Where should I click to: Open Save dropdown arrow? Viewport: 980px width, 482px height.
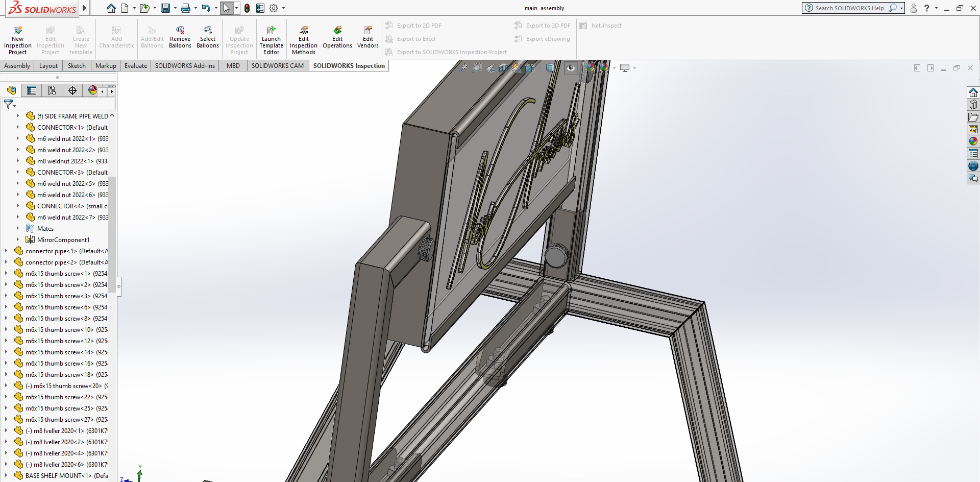[175, 8]
